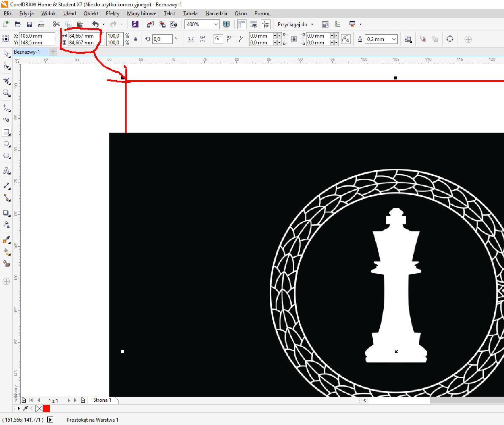Activate the Text tool
The height and width of the screenshot is (425, 504).
pyautogui.click(x=6, y=171)
